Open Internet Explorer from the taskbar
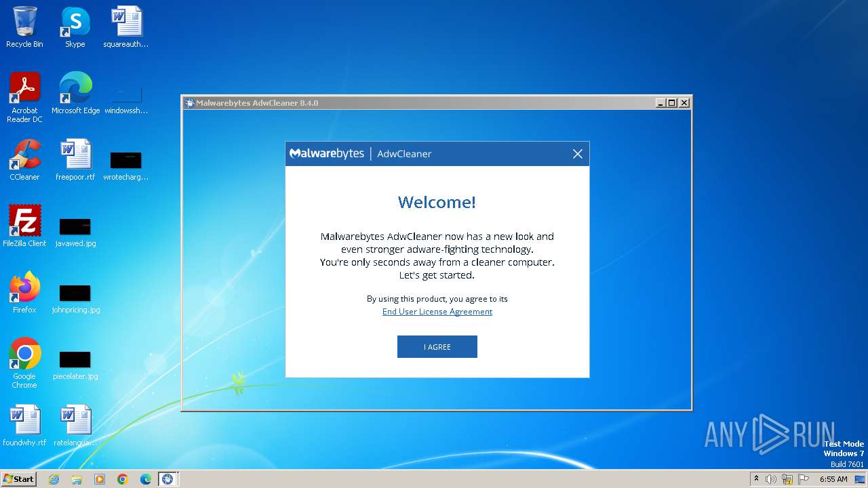The image size is (868, 488). coord(54,479)
